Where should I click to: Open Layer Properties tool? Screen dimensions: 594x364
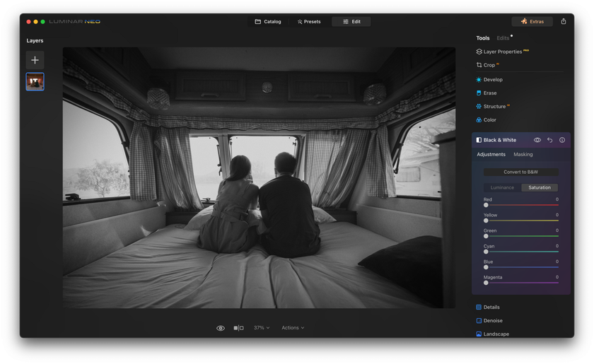502,52
